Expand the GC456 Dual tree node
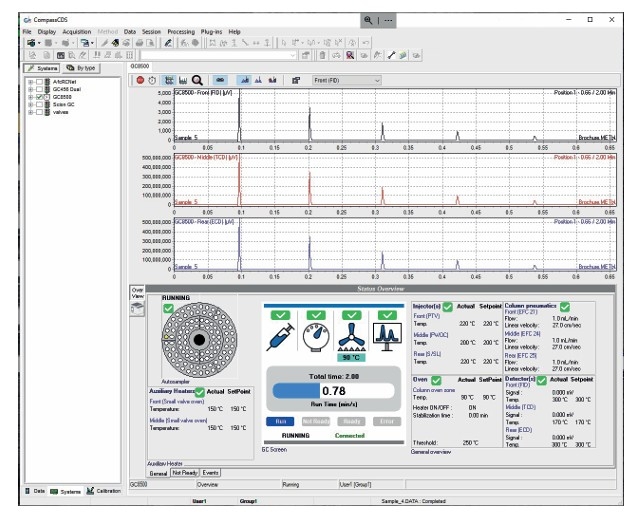Screen dimensions: 633x517 point(30,89)
